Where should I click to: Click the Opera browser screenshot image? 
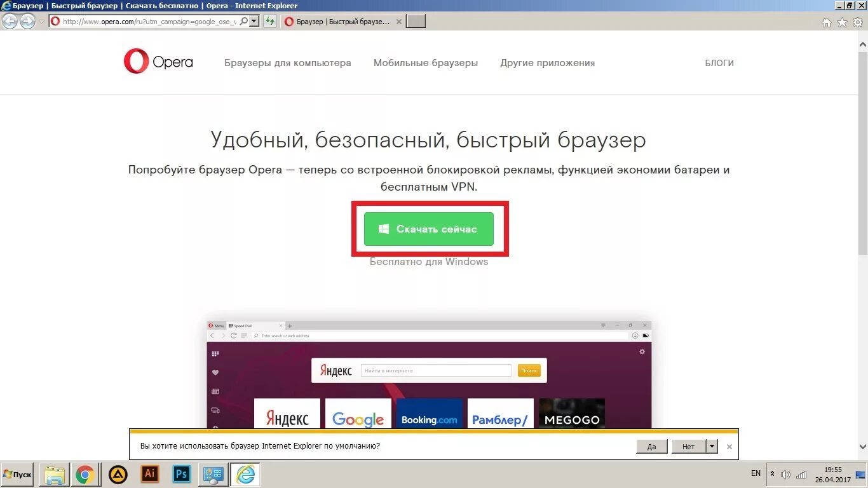coord(429,374)
